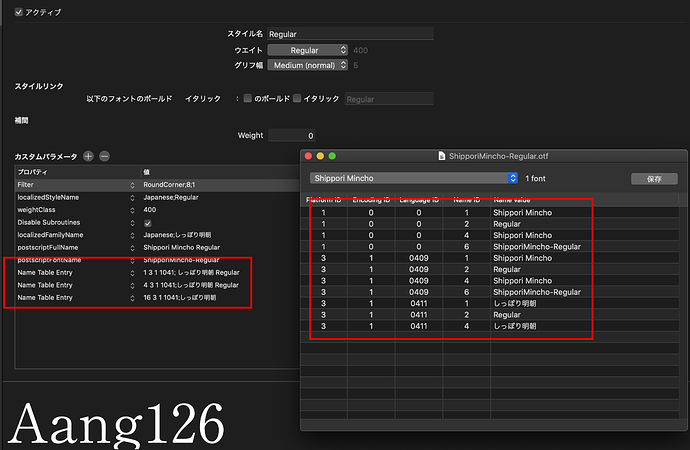Remove custom parameter with minus icon

click(104, 156)
